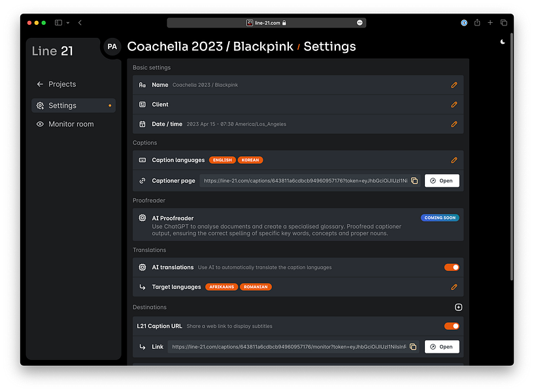Viewport: 534px width, 392px height.
Task: Click the Name text icon
Action: click(x=142, y=85)
